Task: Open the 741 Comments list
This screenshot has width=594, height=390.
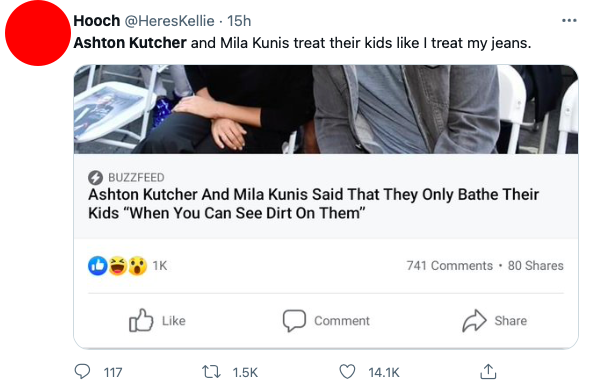Action: point(450,266)
